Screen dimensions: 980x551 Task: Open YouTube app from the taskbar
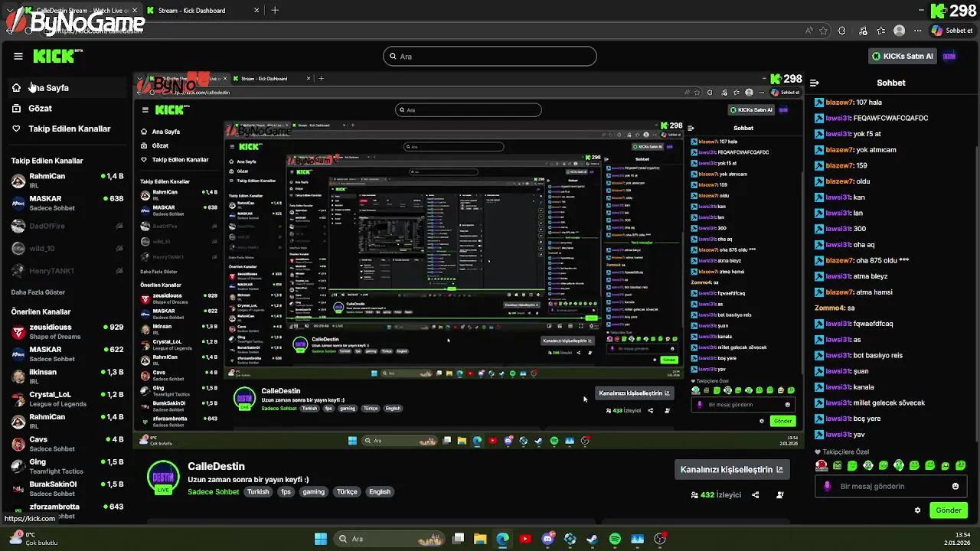click(525, 539)
